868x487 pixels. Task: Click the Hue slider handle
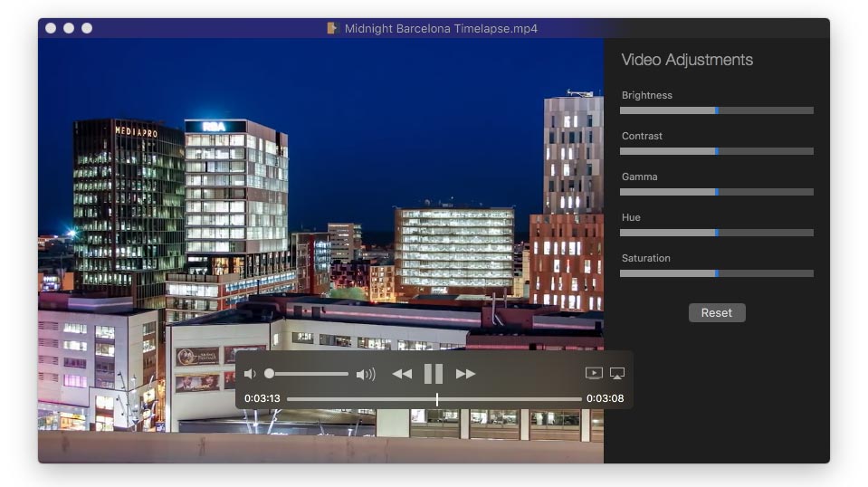point(717,233)
